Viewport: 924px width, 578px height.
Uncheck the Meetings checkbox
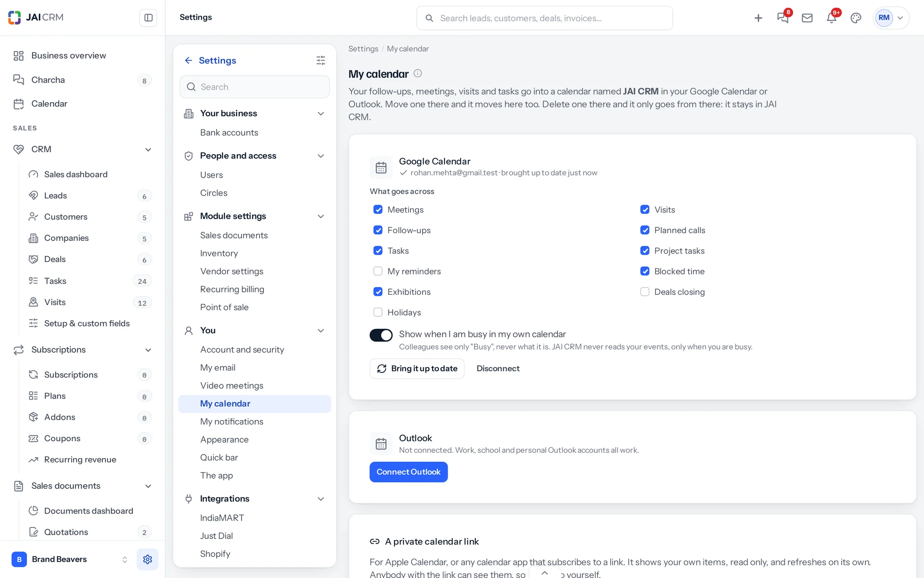(x=378, y=210)
